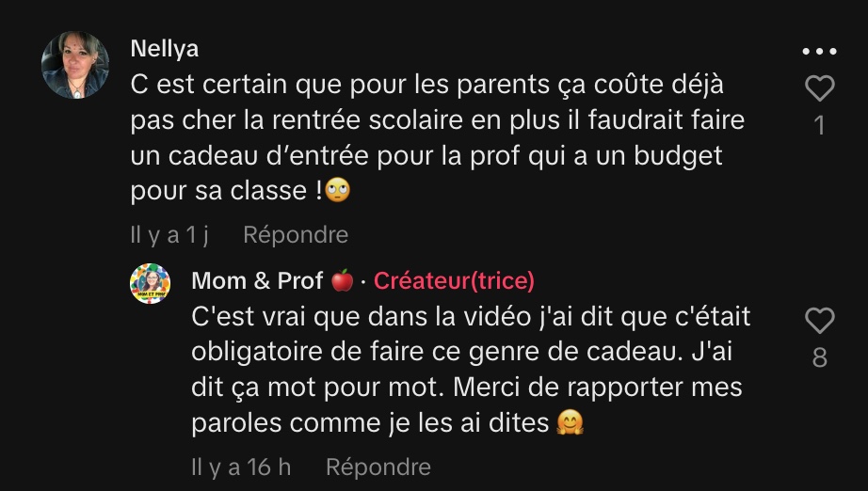Screen dimensions: 868x491
Task: Open the three-dot options menu
Action: point(819,52)
